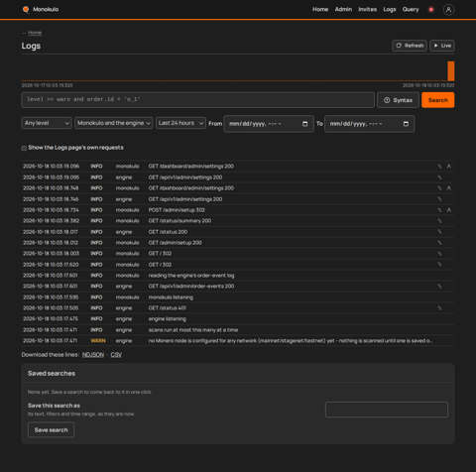Open the Syntax help button
The width and height of the screenshot is (476, 472).
pyautogui.click(x=398, y=100)
